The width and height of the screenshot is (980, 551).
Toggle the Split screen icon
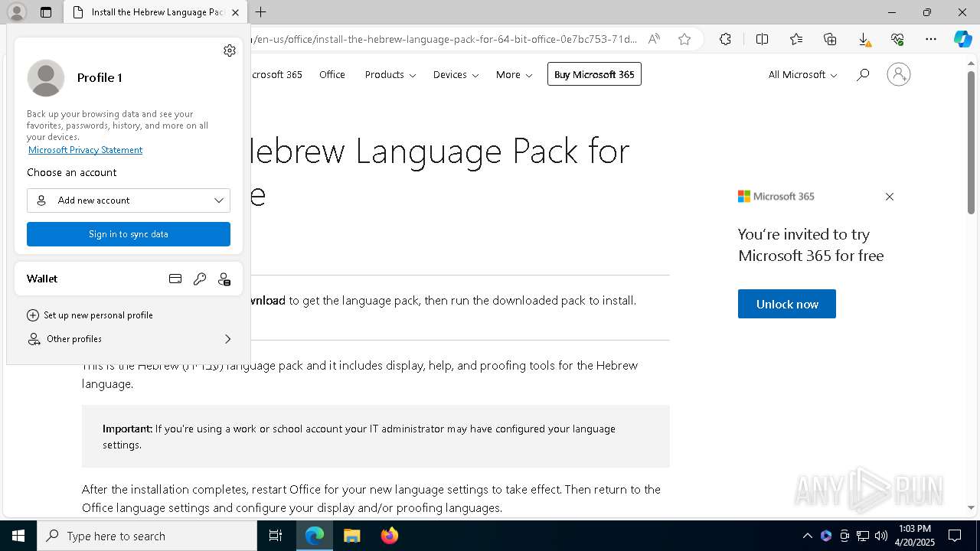point(762,39)
